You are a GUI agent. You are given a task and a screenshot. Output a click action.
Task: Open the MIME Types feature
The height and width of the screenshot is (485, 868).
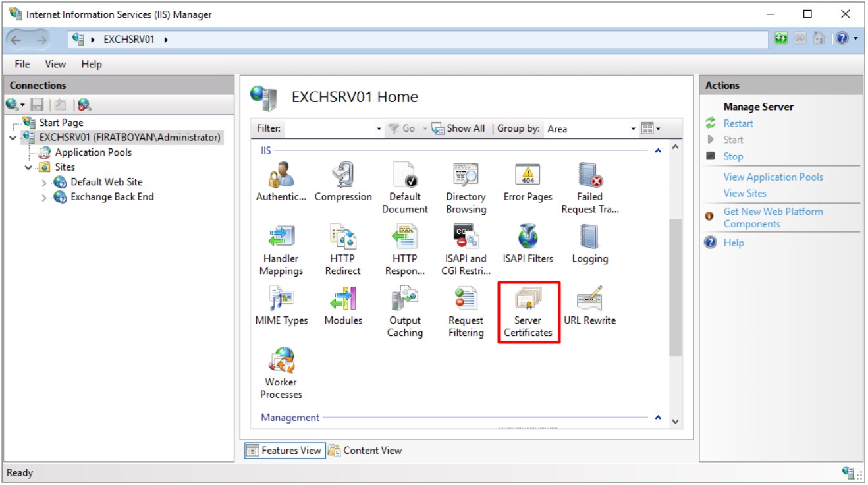[281, 307]
